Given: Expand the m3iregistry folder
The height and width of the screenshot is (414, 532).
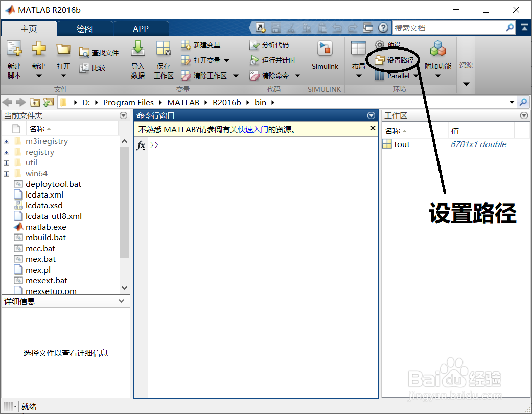Looking at the screenshot, I should [7, 141].
